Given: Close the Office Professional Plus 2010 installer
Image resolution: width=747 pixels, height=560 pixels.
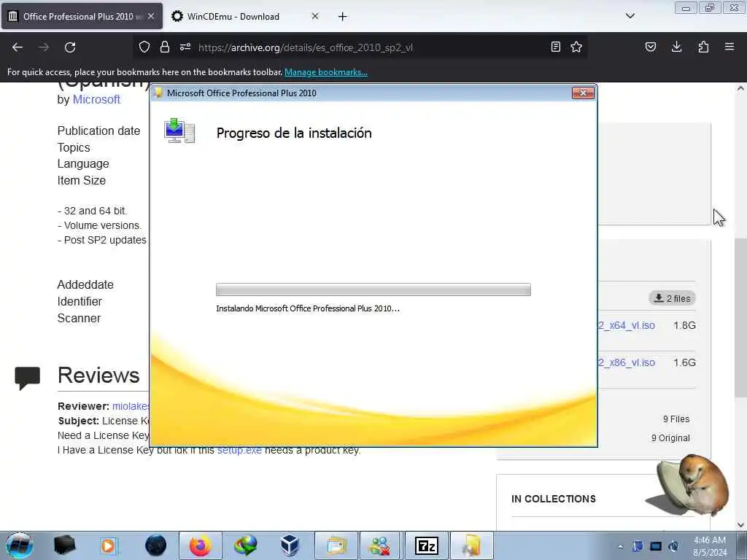Looking at the screenshot, I should coord(583,93).
